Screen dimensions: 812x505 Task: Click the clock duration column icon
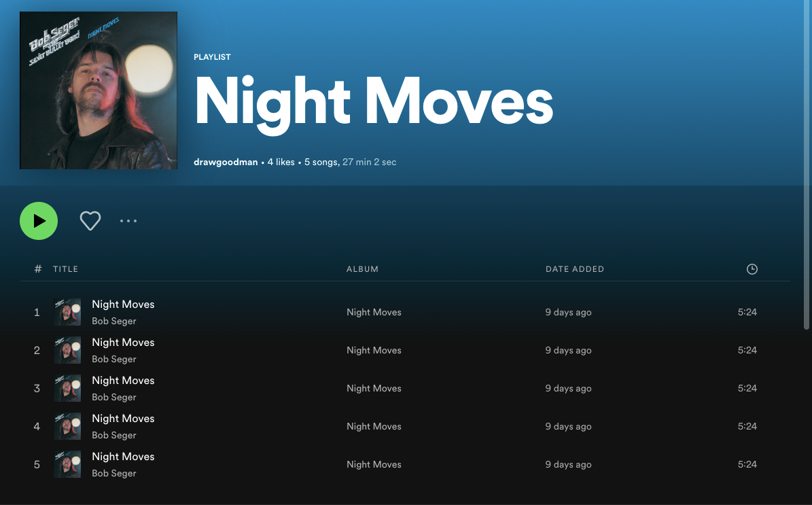click(752, 269)
